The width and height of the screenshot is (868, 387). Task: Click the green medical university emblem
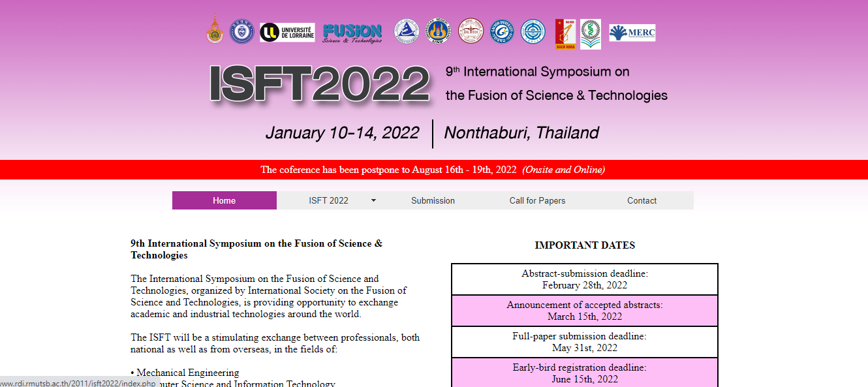click(x=590, y=31)
